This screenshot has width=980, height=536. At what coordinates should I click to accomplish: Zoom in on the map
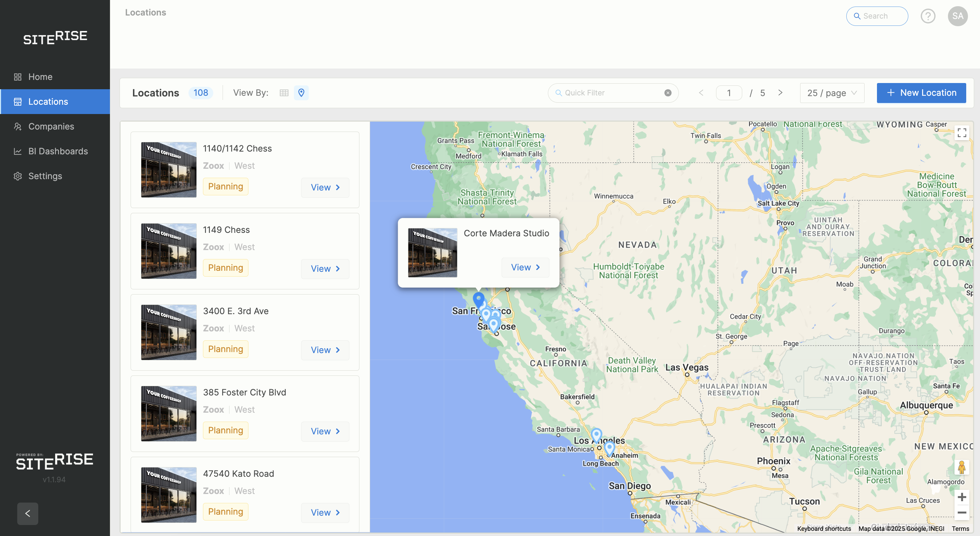[x=961, y=497]
